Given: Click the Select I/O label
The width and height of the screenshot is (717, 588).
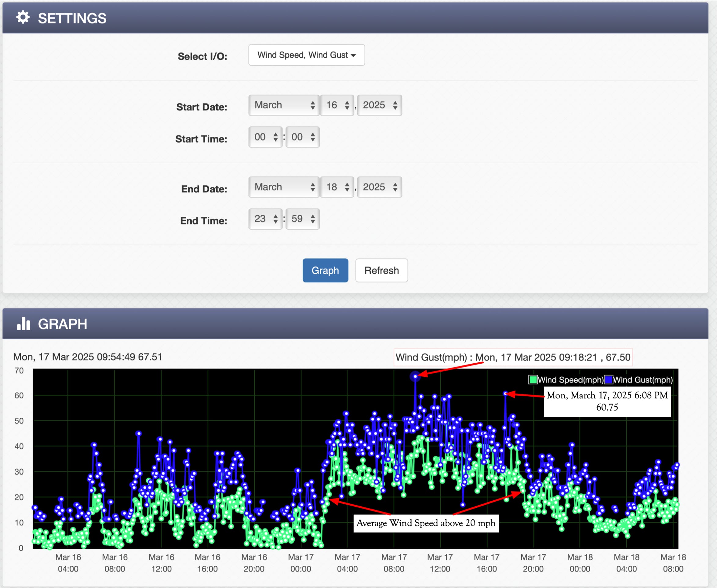Looking at the screenshot, I should click(x=202, y=56).
